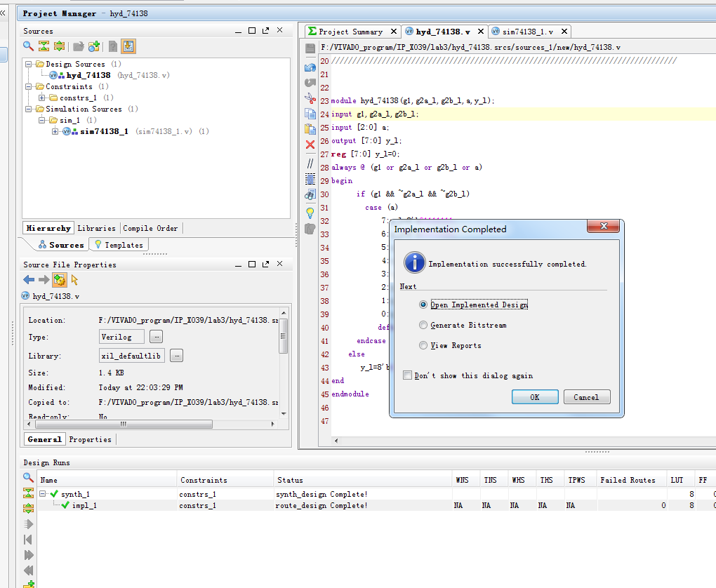
Task: Select the Generate Bitstream option
Action: coord(423,325)
